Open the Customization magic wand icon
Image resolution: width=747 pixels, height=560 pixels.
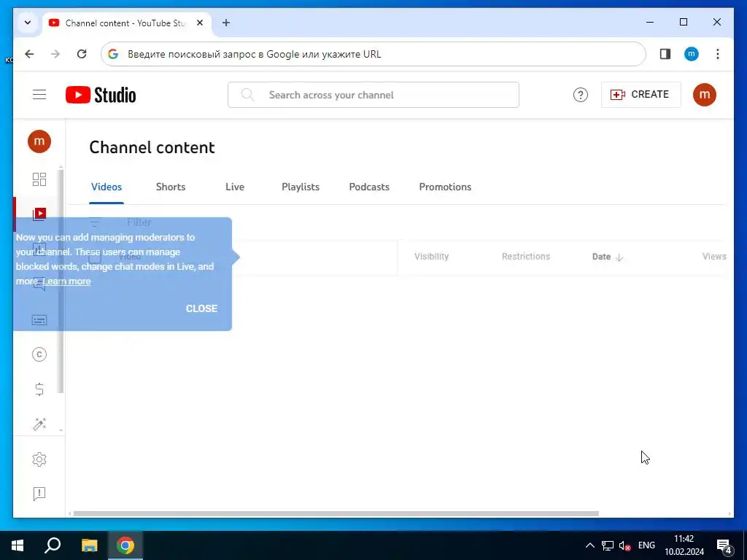(x=39, y=424)
